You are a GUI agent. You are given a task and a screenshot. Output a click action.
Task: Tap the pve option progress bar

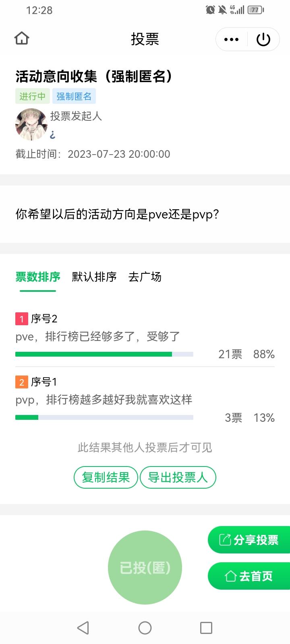104,354
